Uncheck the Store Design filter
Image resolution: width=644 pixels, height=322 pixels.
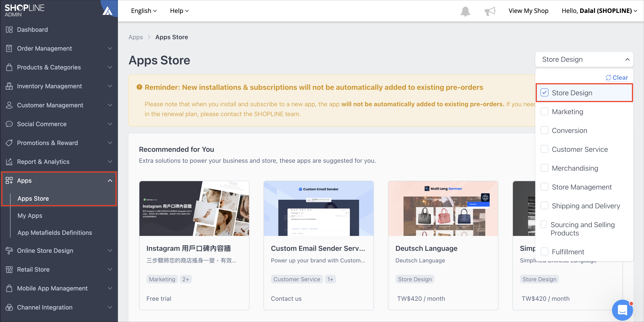tap(544, 93)
